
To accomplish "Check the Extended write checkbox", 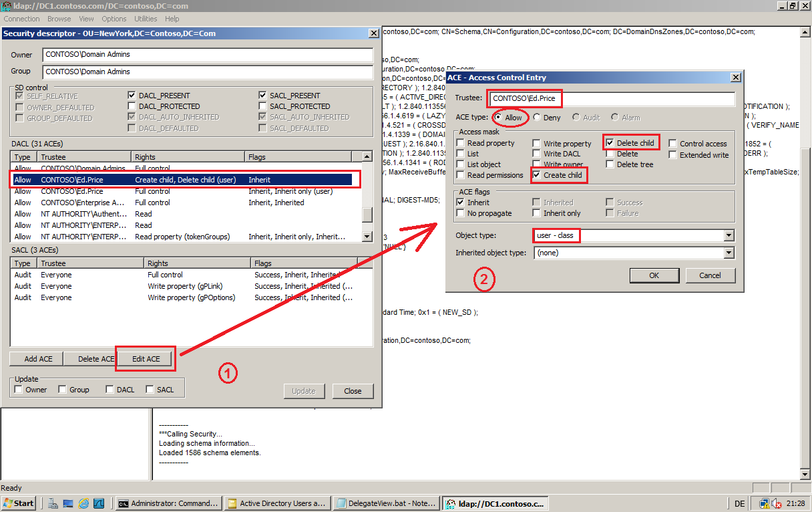I will coord(673,155).
